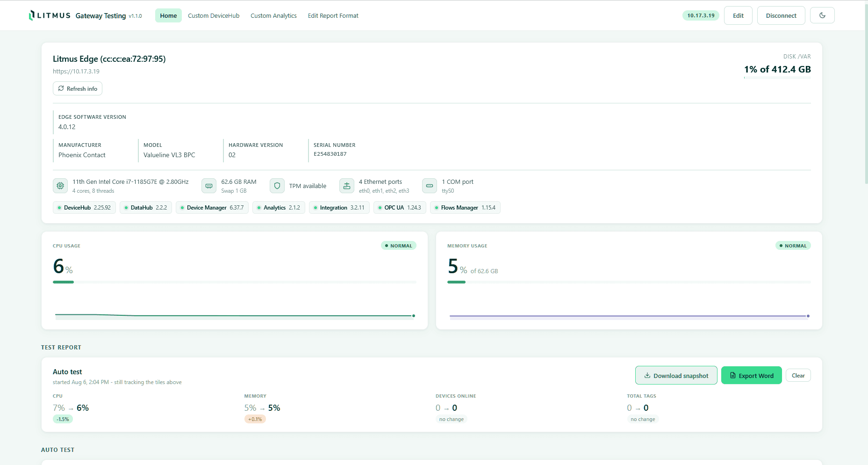The height and width of the screenshot is (465, 868).
Task: Select the OPC UA 1.24.3 chip
Action: pyautogui.click(x=400, y=208)
